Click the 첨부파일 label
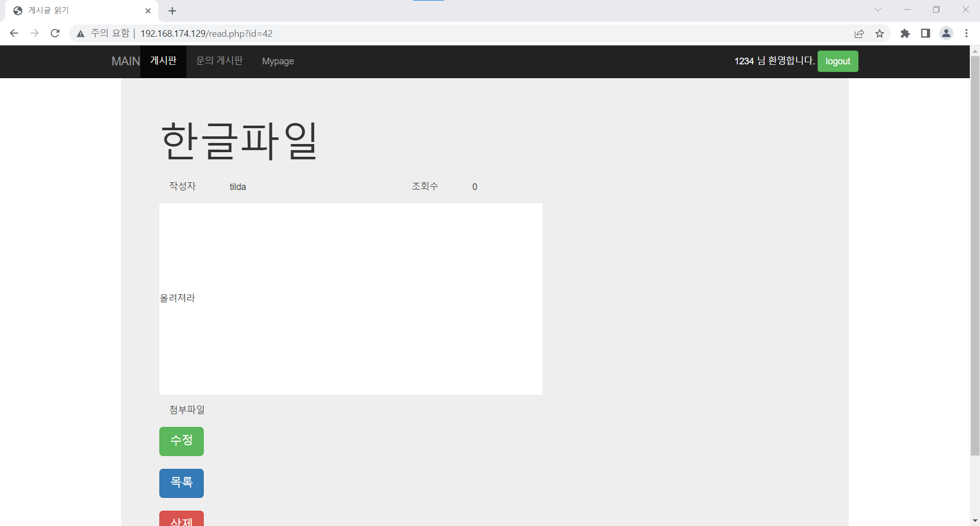 point(187,410)
